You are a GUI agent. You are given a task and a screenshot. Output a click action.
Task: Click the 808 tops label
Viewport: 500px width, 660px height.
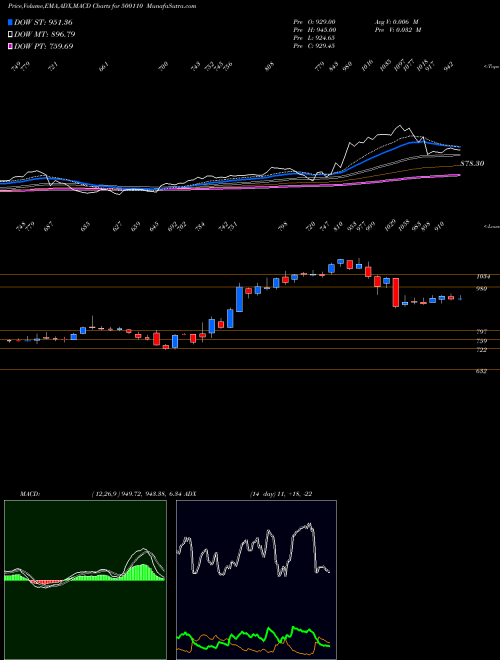[x=269, y=67]
